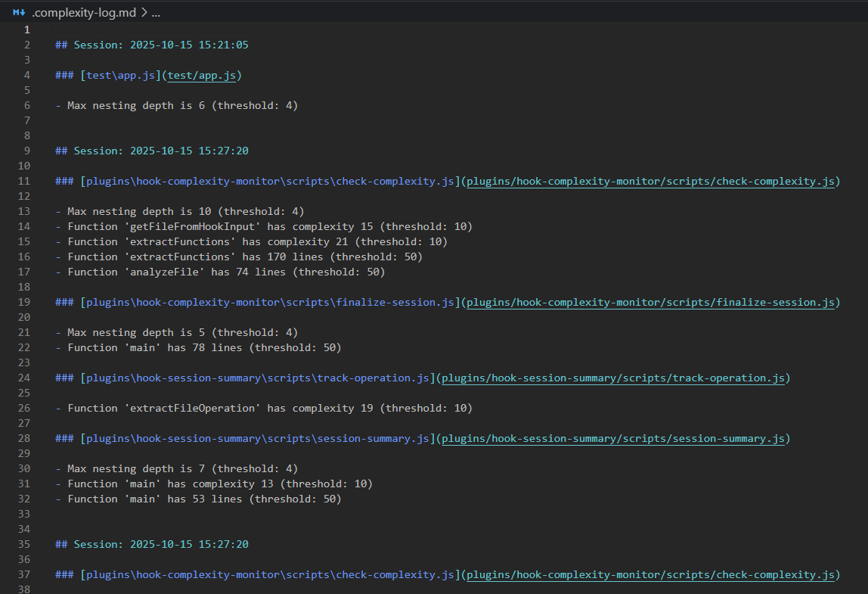Click the .complexity-log.md breadcrumb item
This screenshot has width=868, height=594.
(x=84, y=12)
